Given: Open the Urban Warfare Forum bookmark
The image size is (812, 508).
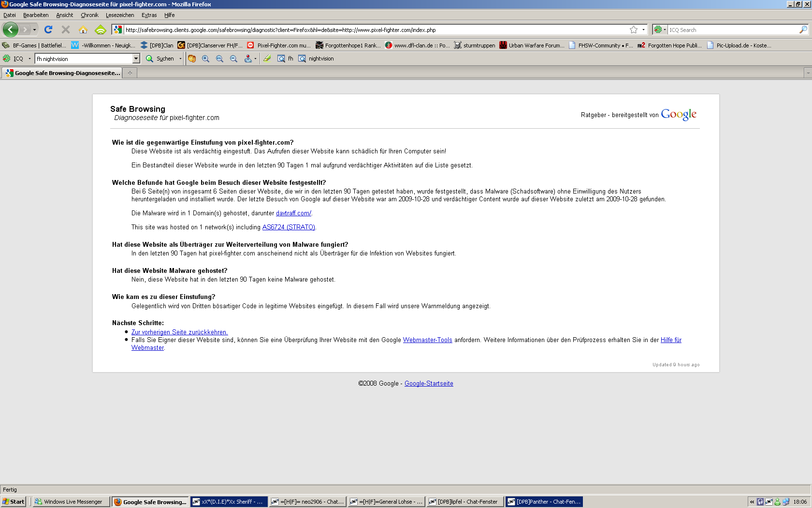Looking at the screenshot, I should point(532,45).
